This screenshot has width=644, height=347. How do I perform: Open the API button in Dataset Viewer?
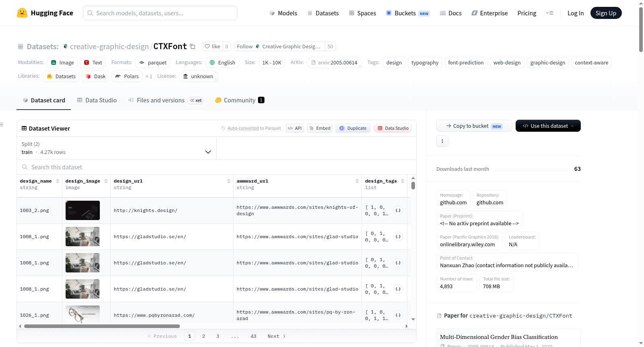tap(295, 128)
